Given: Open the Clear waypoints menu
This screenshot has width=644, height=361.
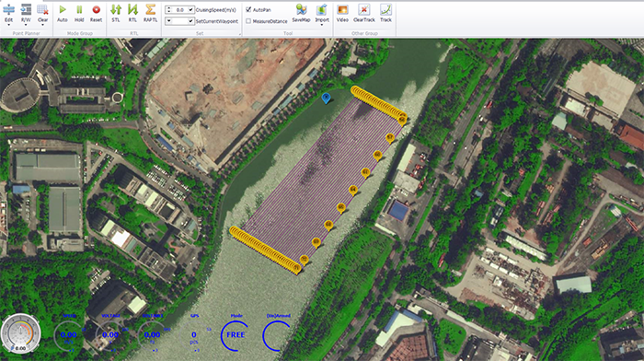Looking at the screenshot, I should click(42, 14).
